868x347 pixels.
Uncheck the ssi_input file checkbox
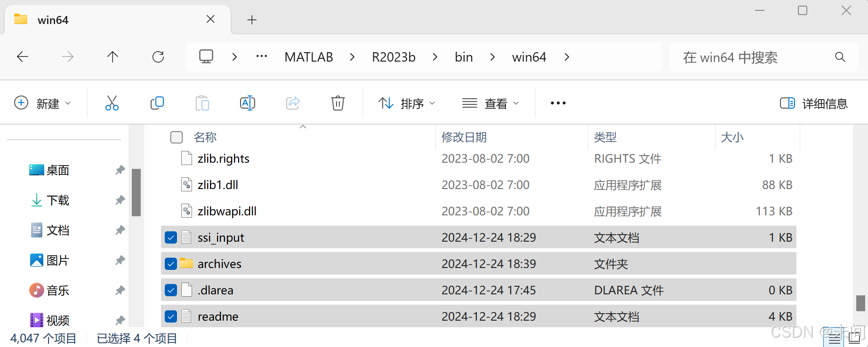pyautogui.click(x=171, y=237)
